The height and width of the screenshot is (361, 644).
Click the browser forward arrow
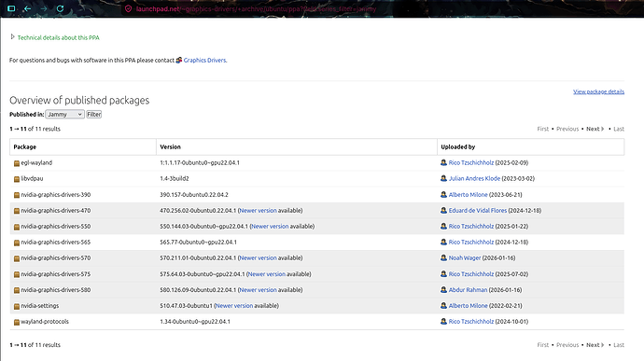click(x=44, y=8)
